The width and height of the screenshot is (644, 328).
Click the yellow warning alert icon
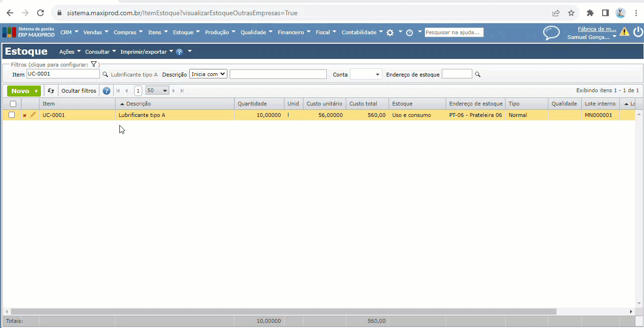point(624,32)
